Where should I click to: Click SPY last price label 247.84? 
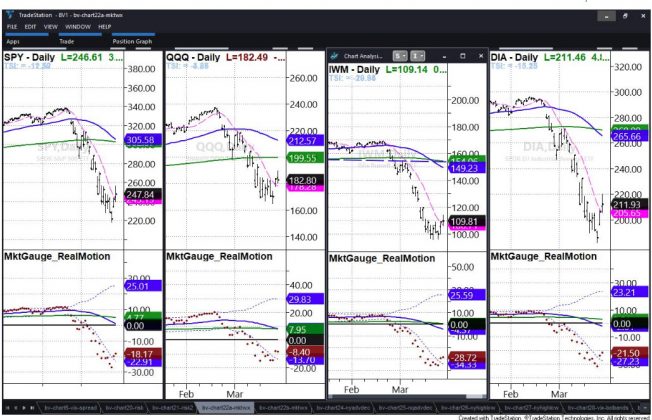[x=143, y=194]
